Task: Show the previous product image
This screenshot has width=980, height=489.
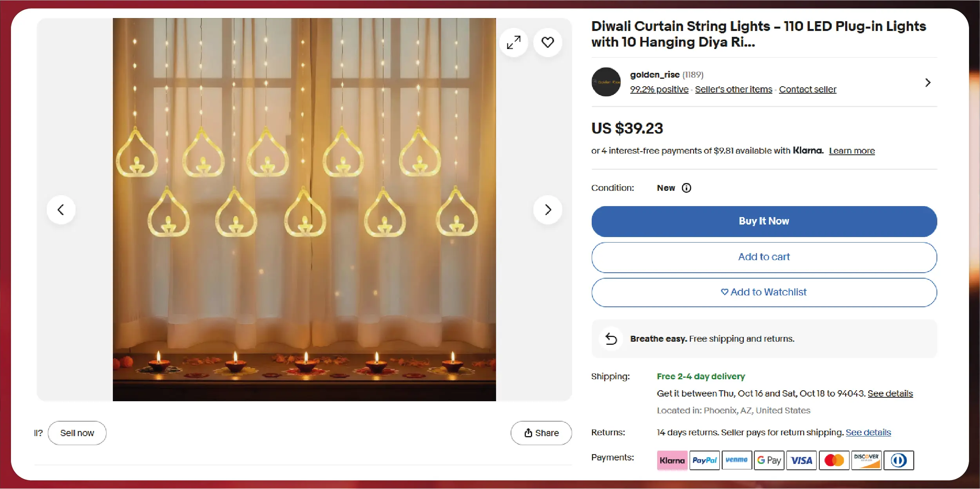Action: coord(61,210)
